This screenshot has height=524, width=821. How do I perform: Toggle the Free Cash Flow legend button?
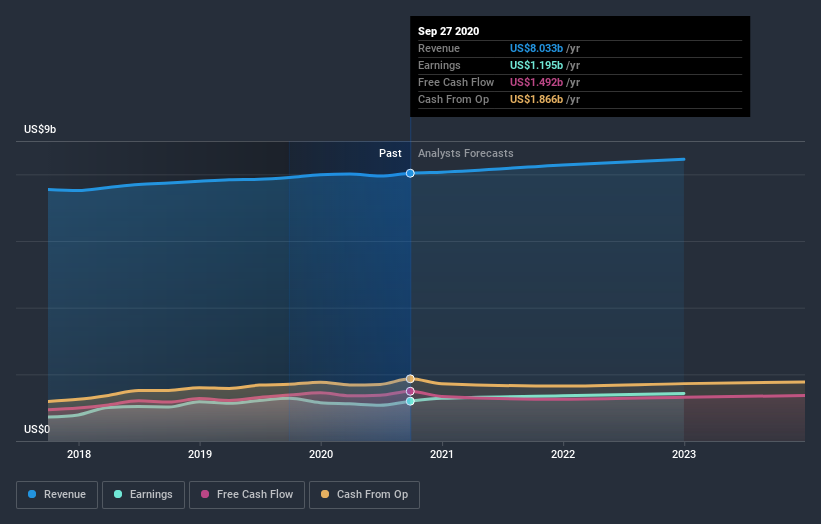[x=247, y=495]
